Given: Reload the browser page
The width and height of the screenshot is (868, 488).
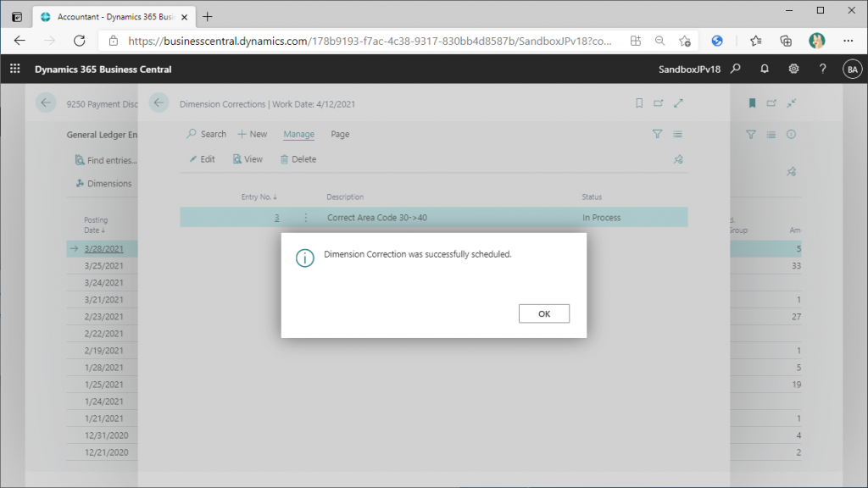Looking at the screenshot, I should coord(79,41).
